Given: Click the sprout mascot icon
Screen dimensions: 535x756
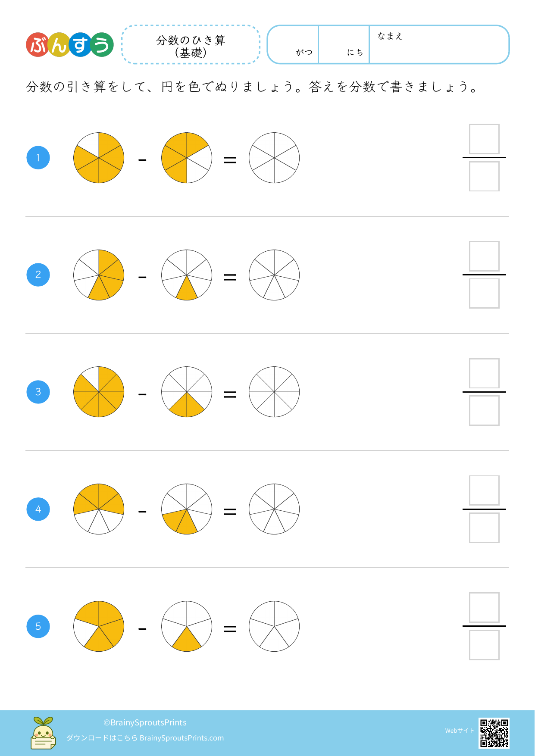Looking at the screenshot, I should coord(43,733).
